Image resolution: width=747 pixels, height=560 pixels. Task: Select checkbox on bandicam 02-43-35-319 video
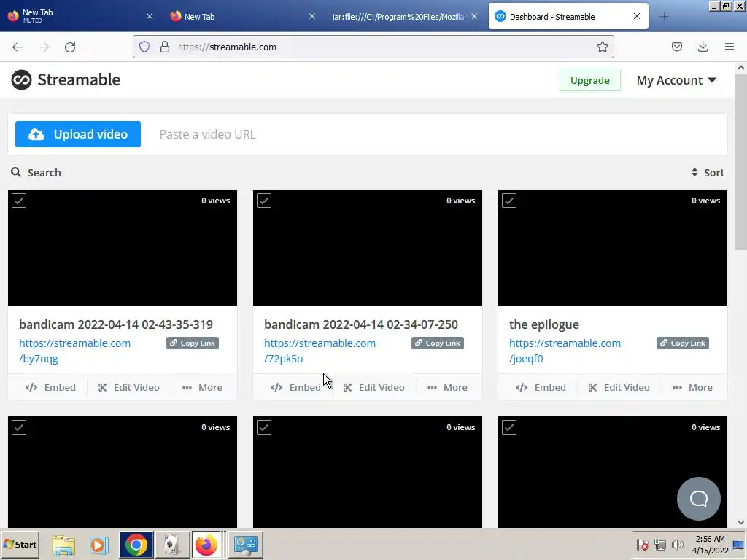coord(19,201)
